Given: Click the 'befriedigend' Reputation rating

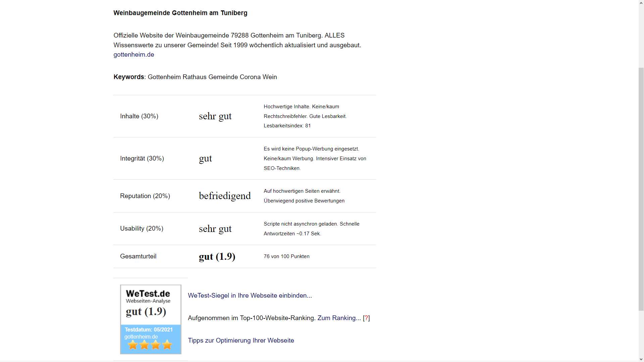Looking at the screenshot, I should tap(225, 196).
